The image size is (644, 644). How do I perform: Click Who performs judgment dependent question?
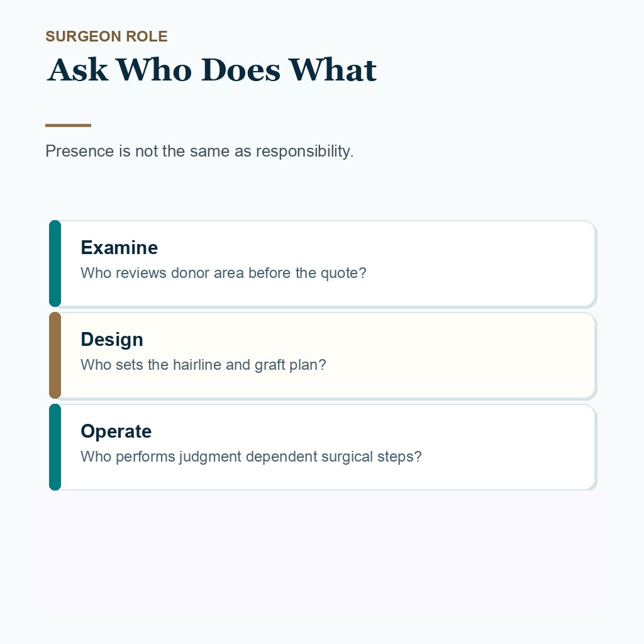(x=251, y=457)
